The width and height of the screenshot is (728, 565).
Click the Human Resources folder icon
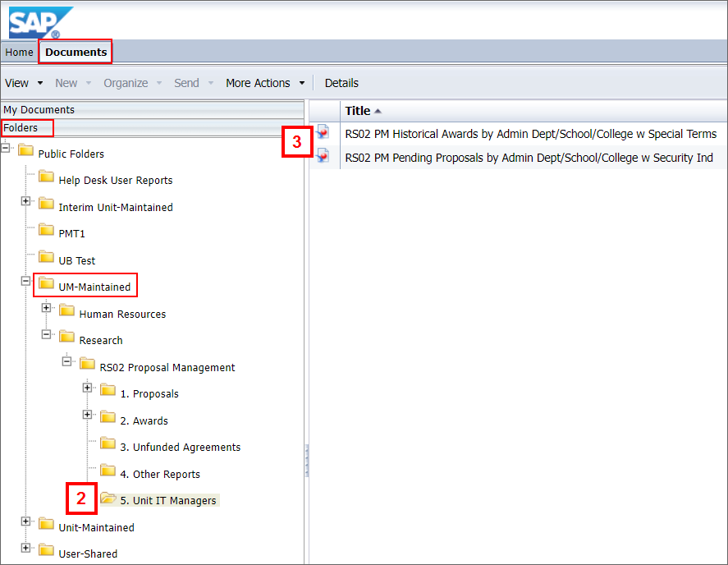[x=66, y=310]
